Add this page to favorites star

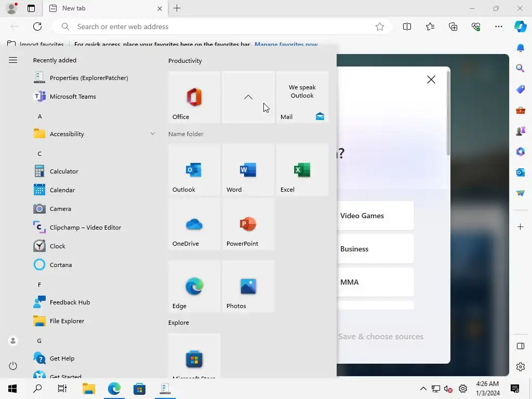tap(380, 26)
